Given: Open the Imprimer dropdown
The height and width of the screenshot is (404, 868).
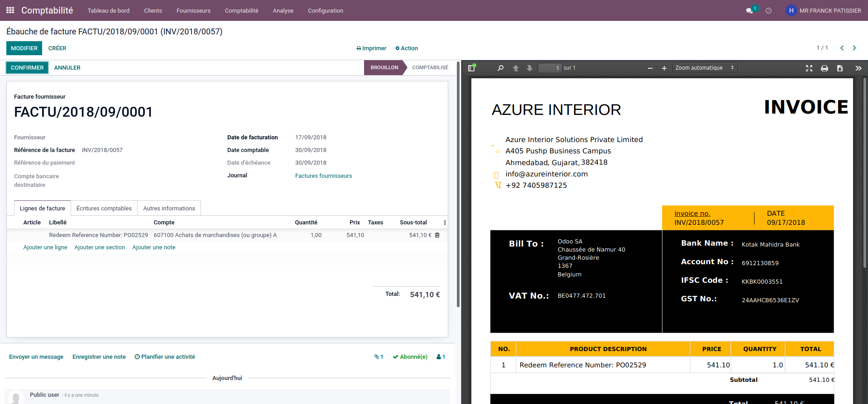Looking at the screenshot, I should click(371, 48).
